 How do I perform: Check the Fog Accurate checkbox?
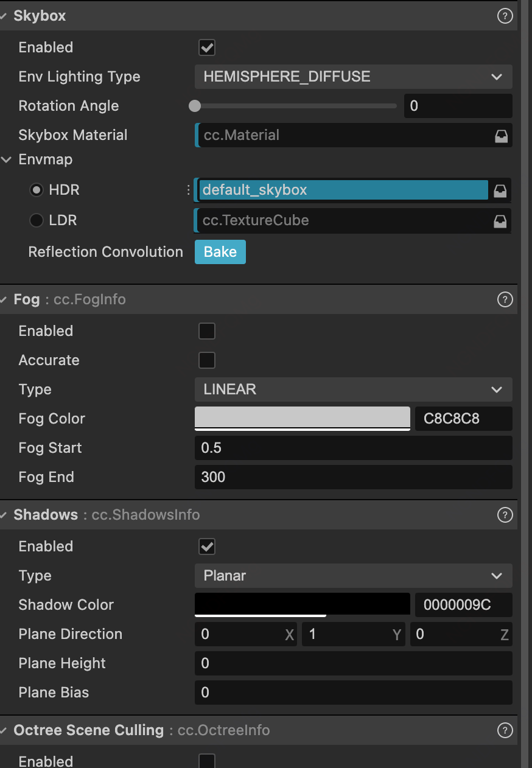point(207,360)
